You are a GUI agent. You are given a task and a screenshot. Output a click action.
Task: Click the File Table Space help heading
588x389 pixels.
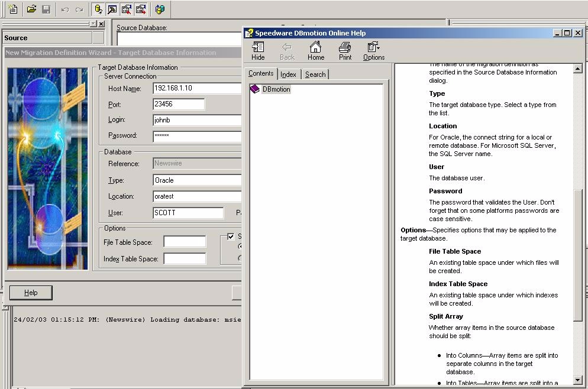pyautogui.click(x=455, y=251)
